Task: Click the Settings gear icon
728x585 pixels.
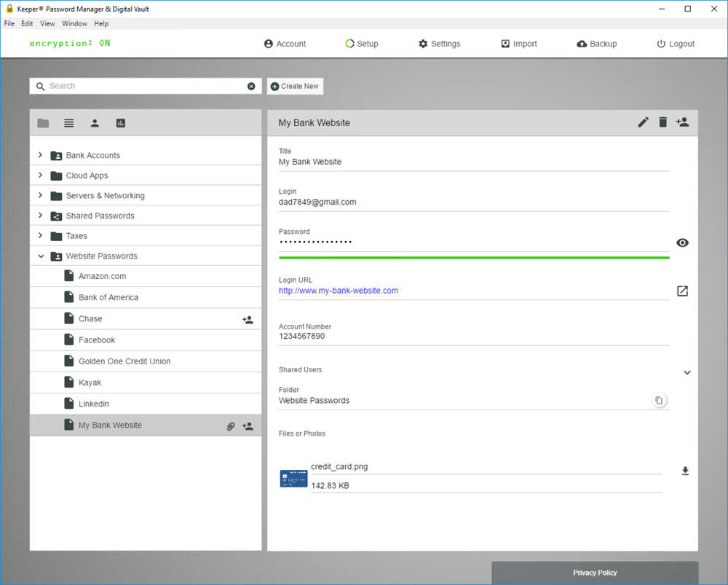Action: tap(423, 44)
